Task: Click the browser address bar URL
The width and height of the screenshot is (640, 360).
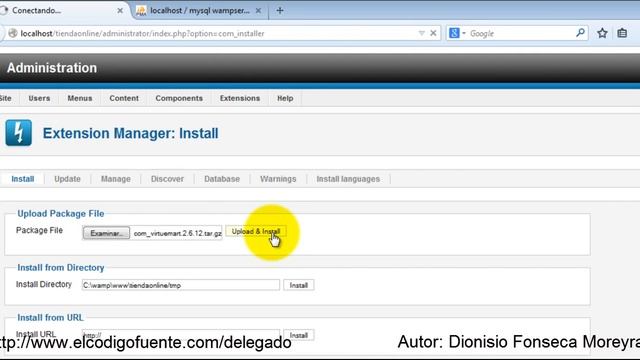Action: [x=142, y=33]
